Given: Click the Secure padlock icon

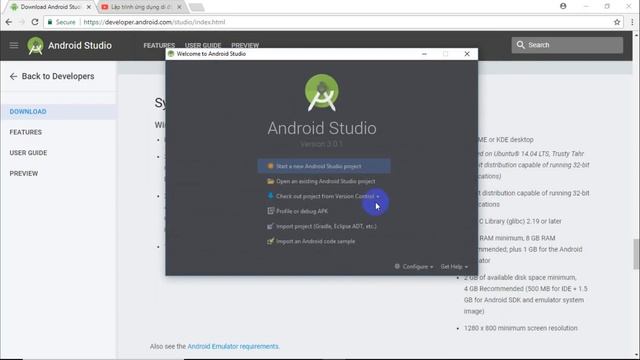Looking at the screenshot, I should pyautogui.click(x=50, y=22).
